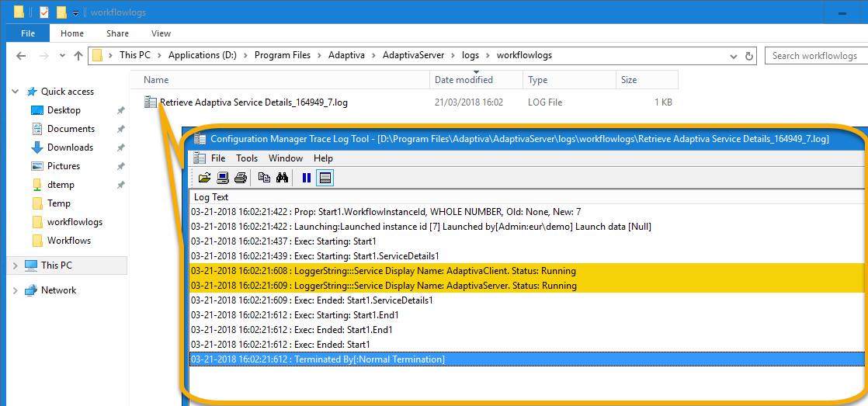The width and height of the screenshot is (868, 406).
Task: Click the Trace Log Tool menu bar app icon
Action: [200, 158]
